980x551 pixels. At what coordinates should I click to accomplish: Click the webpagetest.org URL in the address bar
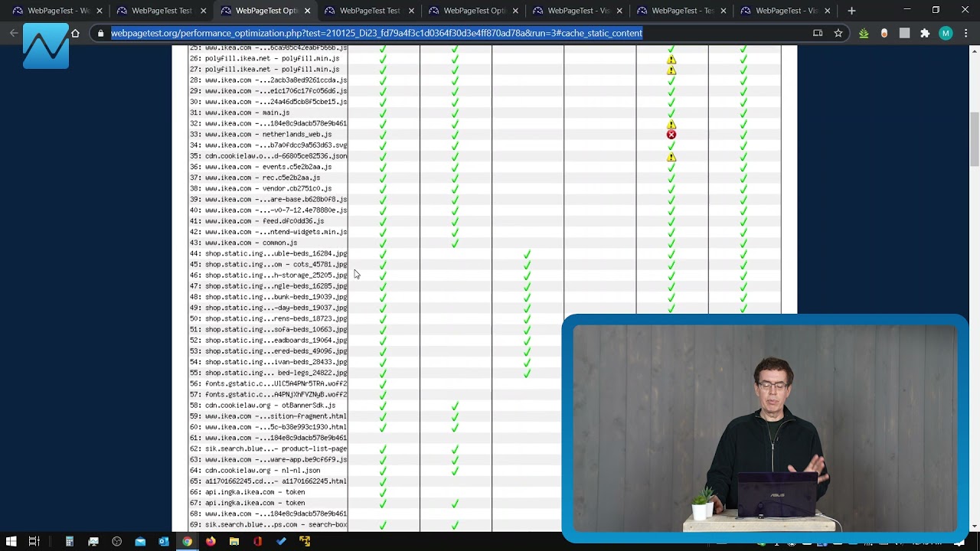(377, 33)
